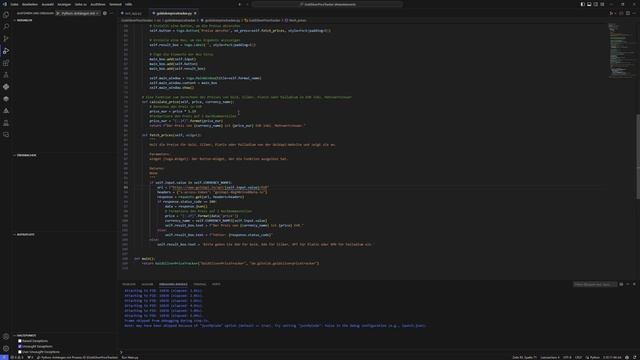Close the goldsilverpricetracker.py tab
This screenshot has height=360, width=640.
click(195, 13)
